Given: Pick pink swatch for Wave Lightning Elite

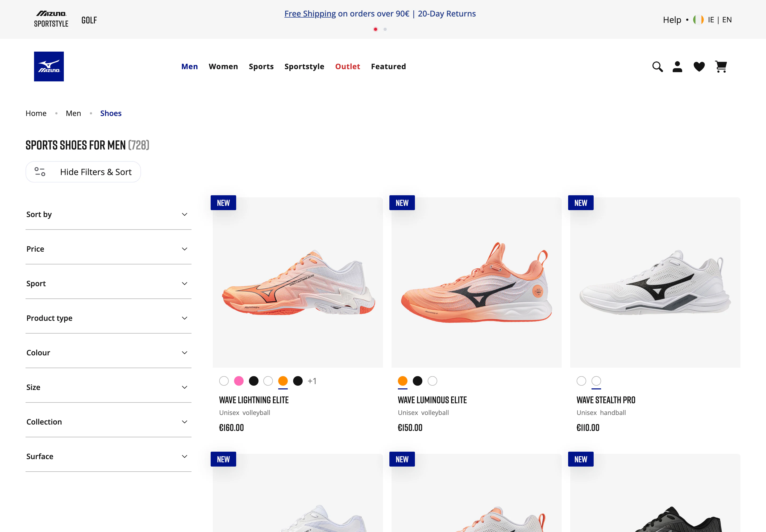Looking at the screenshot, I should tap(239, 381).
